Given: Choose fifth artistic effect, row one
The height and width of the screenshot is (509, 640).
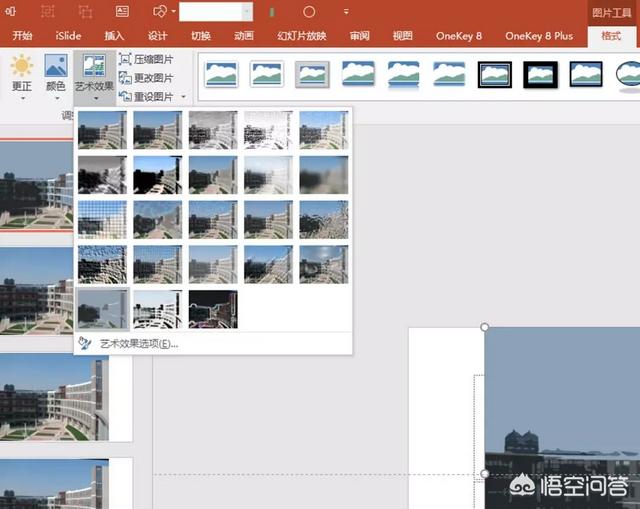Looking at the screenshot, I should [324, 130].
